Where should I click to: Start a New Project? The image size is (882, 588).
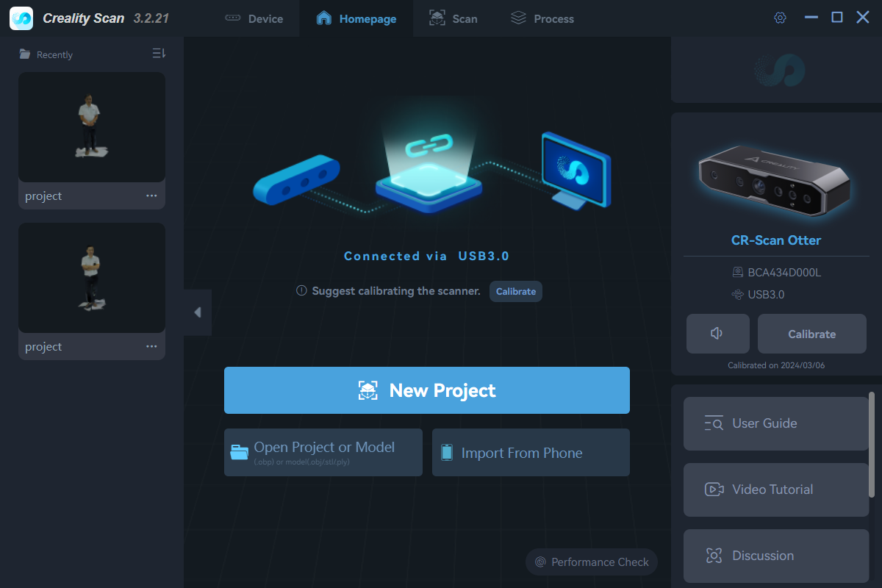pos(427,390)
